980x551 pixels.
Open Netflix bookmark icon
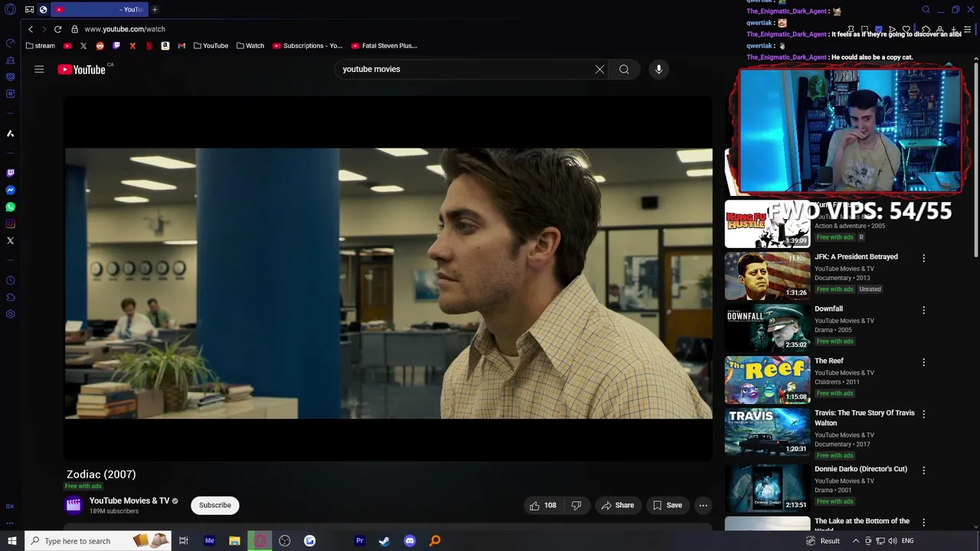(x=149, y=46)
